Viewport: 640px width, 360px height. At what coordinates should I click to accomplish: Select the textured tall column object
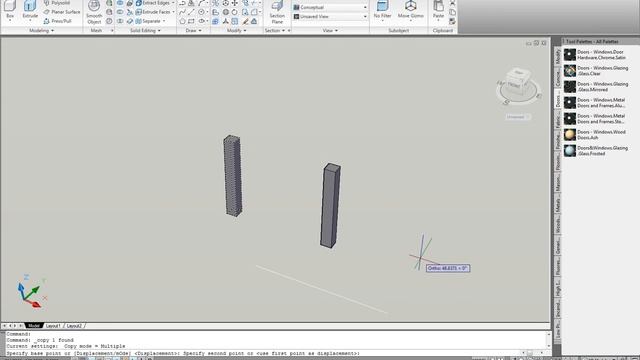pyautogui.click(x=232, y=176)
